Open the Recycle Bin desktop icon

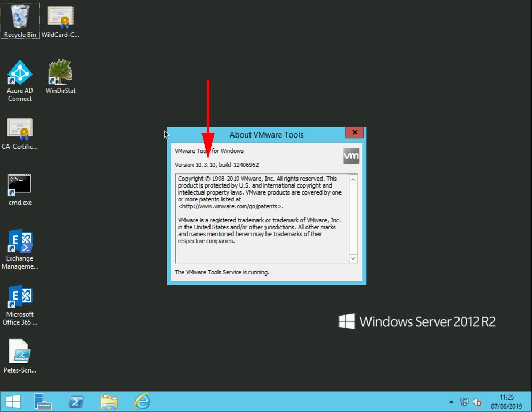click(20, 21)
